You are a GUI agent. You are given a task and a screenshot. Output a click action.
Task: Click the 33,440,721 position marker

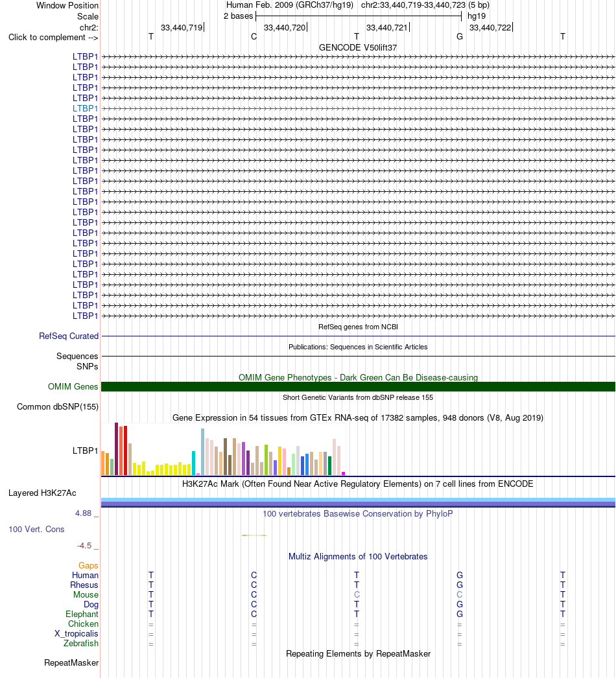388,28
